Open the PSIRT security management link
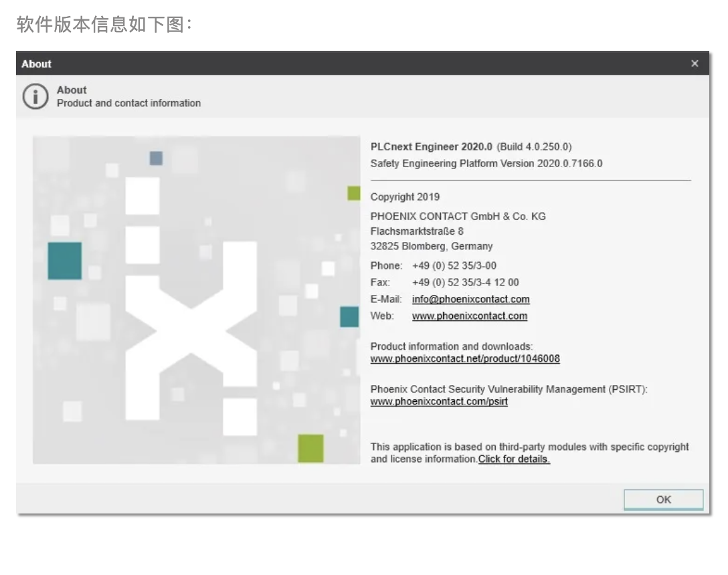Screen dimensions: 728x575 pos(438,401)
